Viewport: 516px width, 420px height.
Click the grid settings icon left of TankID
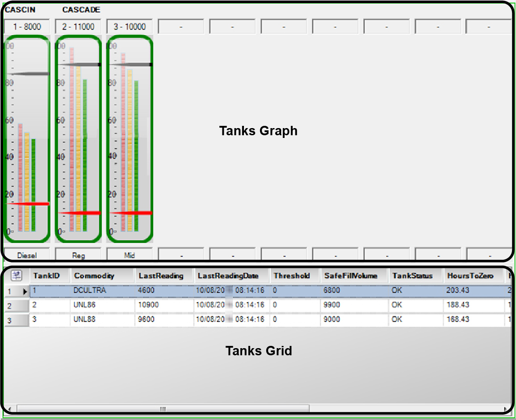(17, 276)
